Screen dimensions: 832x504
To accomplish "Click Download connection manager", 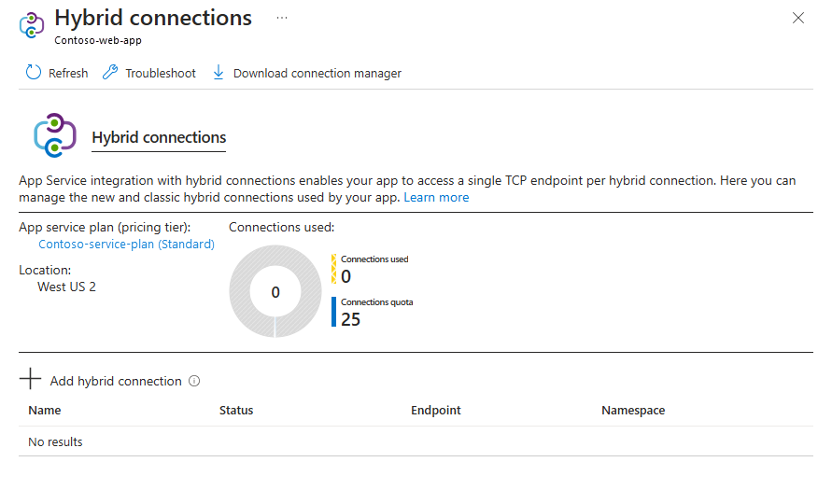I will coord(317,74).
